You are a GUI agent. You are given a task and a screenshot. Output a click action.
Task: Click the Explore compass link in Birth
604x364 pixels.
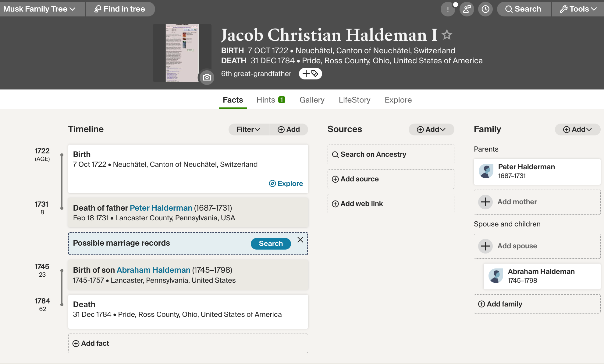[286, 184]
